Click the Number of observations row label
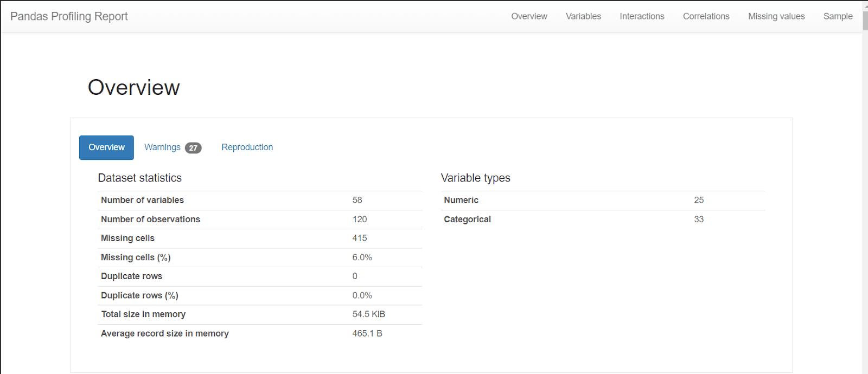868x374 pixels. (150, 220)
